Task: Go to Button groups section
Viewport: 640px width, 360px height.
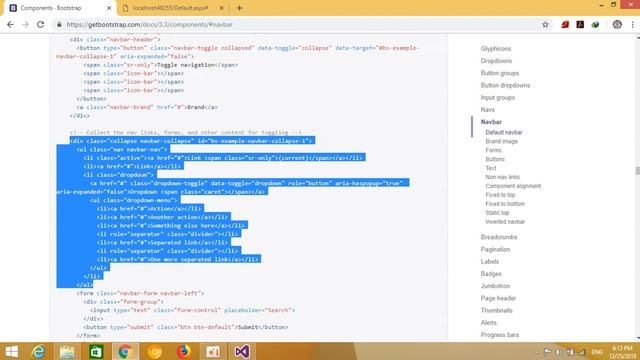Action: coord(500,73)
